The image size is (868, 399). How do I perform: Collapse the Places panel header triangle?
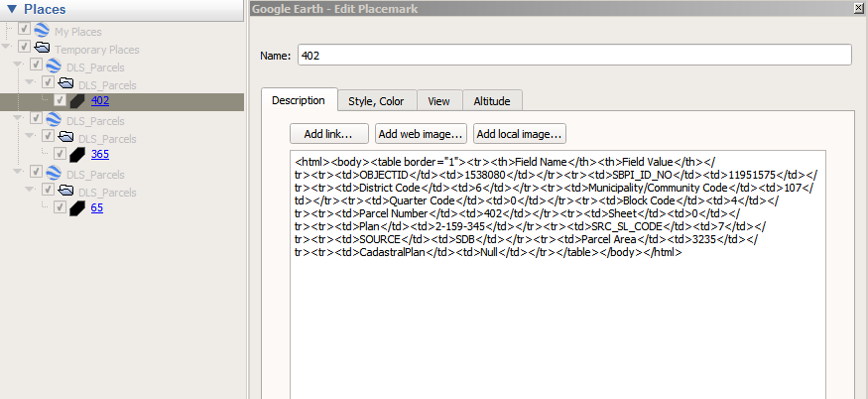click(12, 10)
